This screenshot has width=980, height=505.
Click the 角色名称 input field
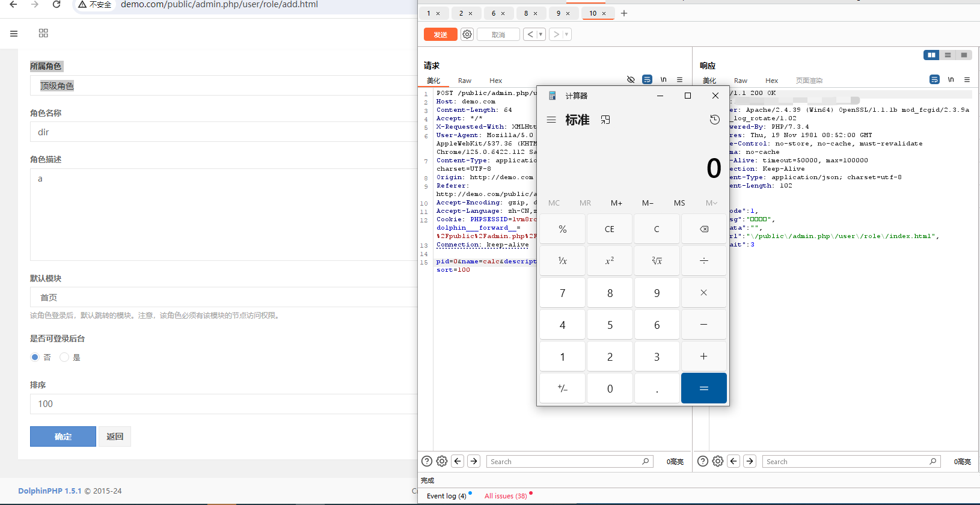pyautogui.click(x=224, y=132)
